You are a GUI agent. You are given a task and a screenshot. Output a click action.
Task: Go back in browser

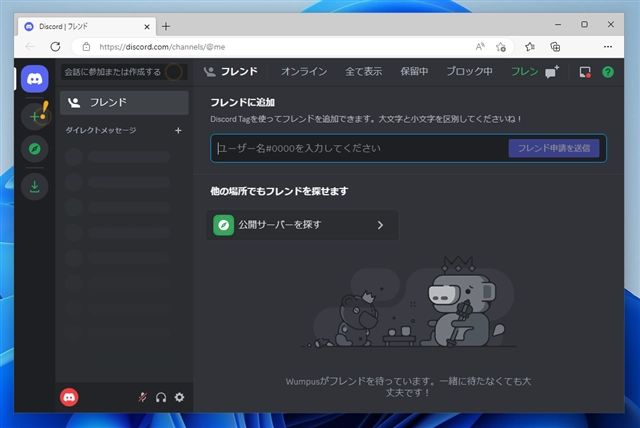(30, 47)
